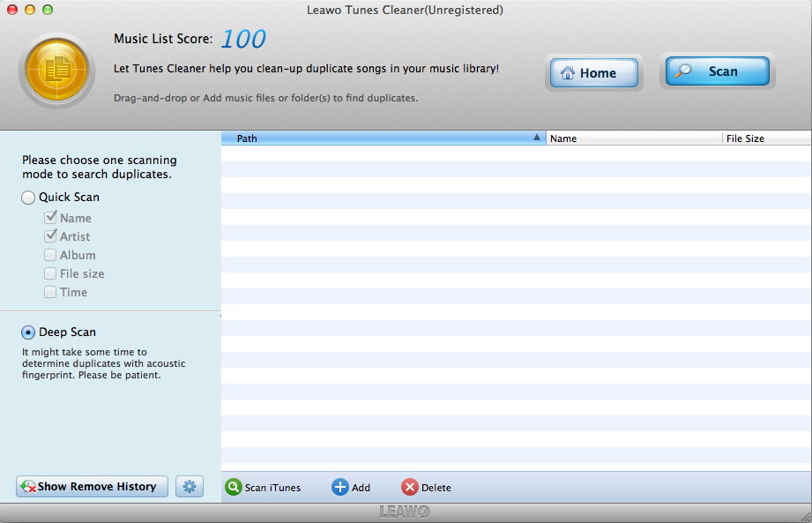Enable the File size checkbox
Screen dimensions: 812x523
pyautogui.click(x=50, y=273)
